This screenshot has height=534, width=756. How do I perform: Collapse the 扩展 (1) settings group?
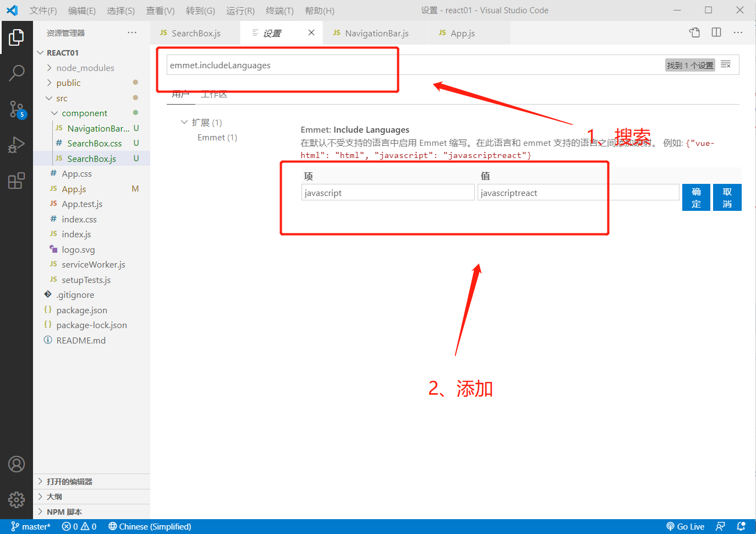(184, 122)
